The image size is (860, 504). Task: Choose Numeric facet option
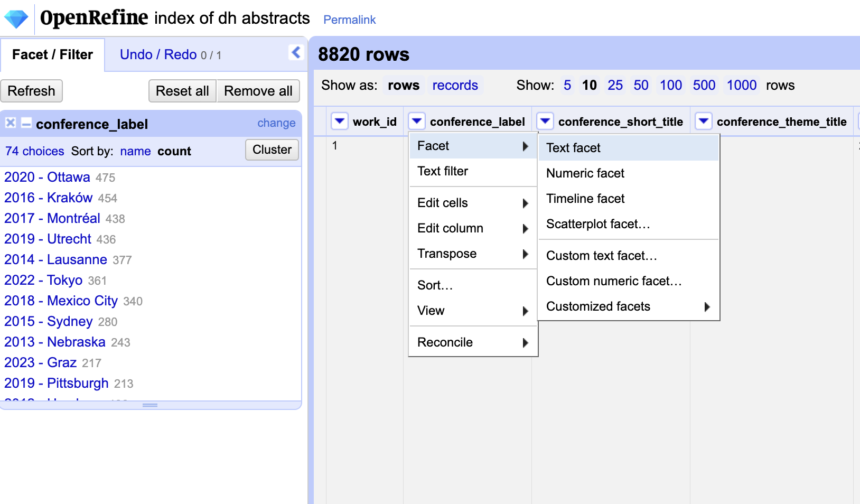click(x=585, y=173)
